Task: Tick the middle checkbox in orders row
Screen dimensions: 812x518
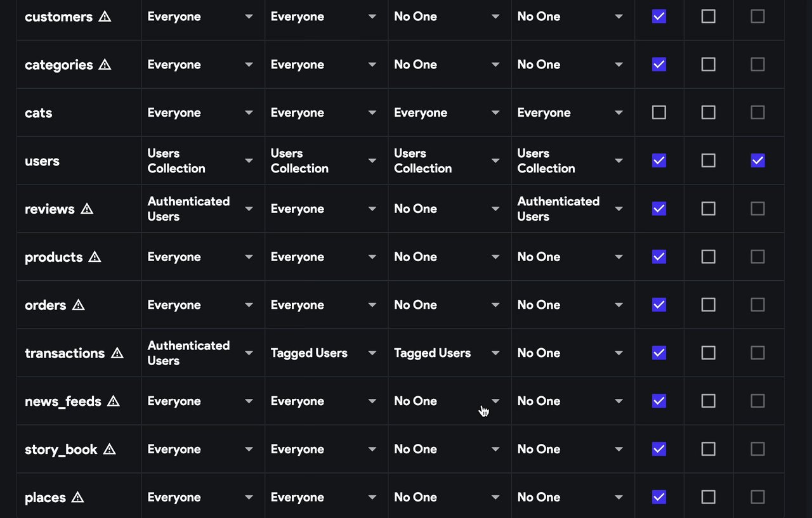Action: (708, 305)
